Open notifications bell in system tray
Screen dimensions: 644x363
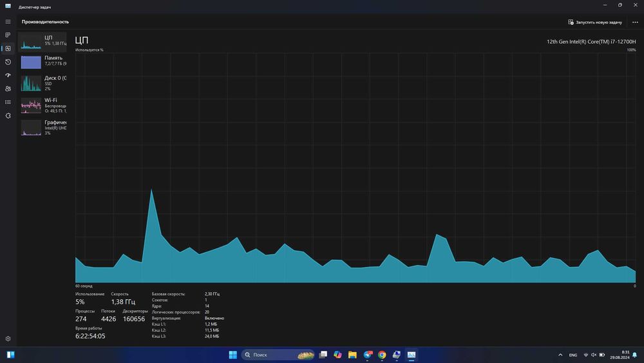[635, 355]
